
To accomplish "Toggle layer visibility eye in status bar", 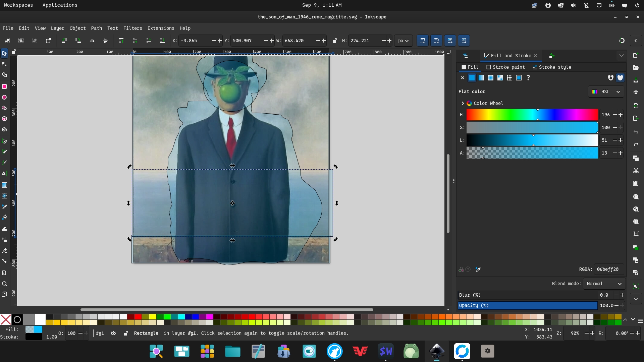I will [113, 333].
